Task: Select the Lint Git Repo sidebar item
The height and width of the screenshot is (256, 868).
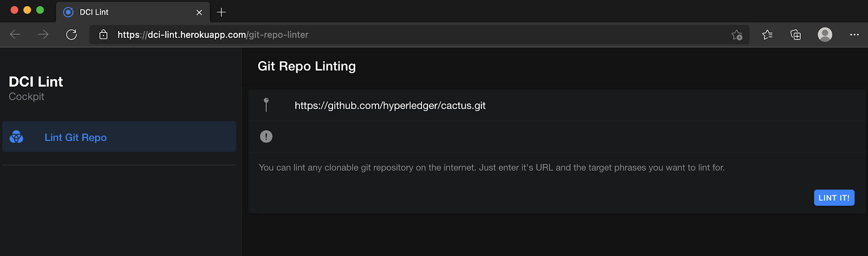Action: (x=119, y=137)
